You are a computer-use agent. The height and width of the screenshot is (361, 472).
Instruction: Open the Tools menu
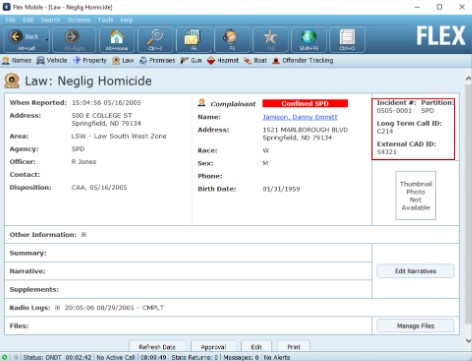coord(105,20)
